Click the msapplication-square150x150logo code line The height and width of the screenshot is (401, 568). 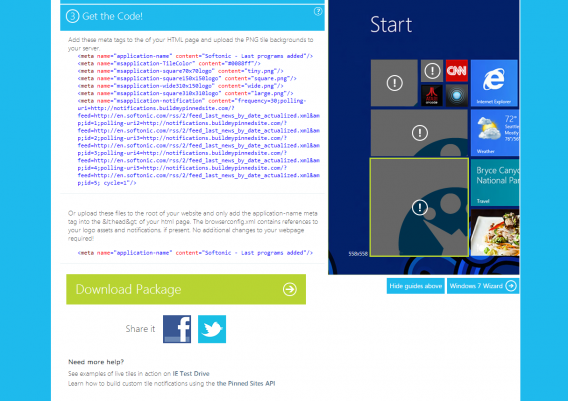[187, 78]
